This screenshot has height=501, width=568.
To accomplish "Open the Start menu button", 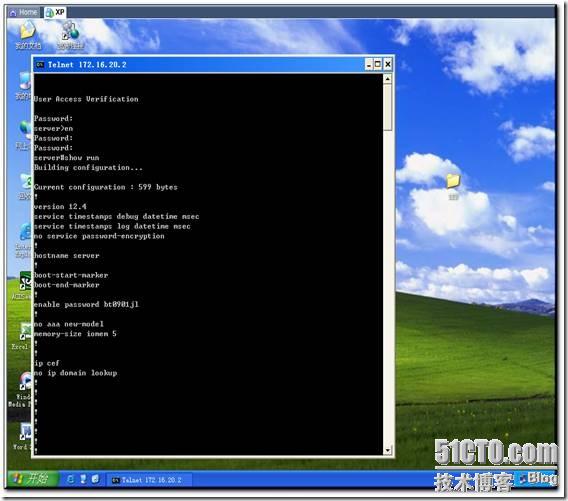I will tap(33, 479).
